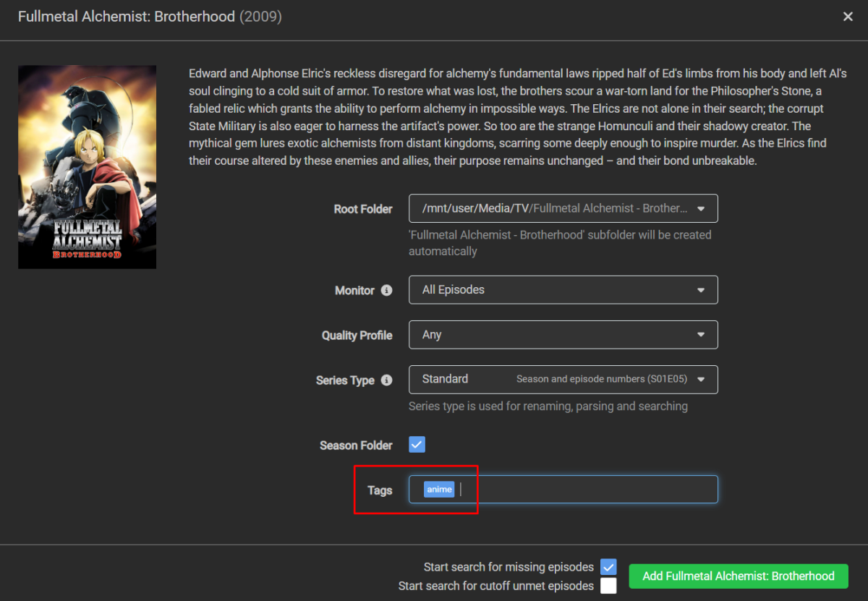Click the Add Fullmetal Alchemist: Brotherhood button
868x601 pixels.
[x=739, y=576]
